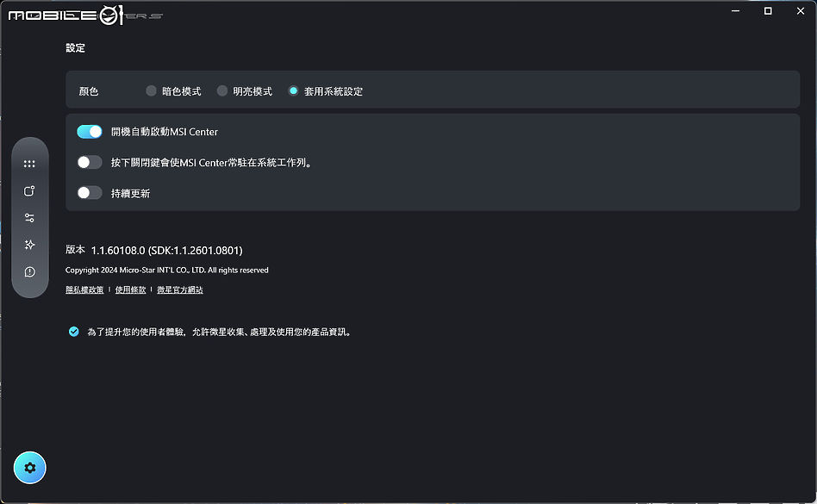Screen dimensions: 817x504
Task: Disable 開機自動啟動MSI Center toggle
Action: pos(89,131)
